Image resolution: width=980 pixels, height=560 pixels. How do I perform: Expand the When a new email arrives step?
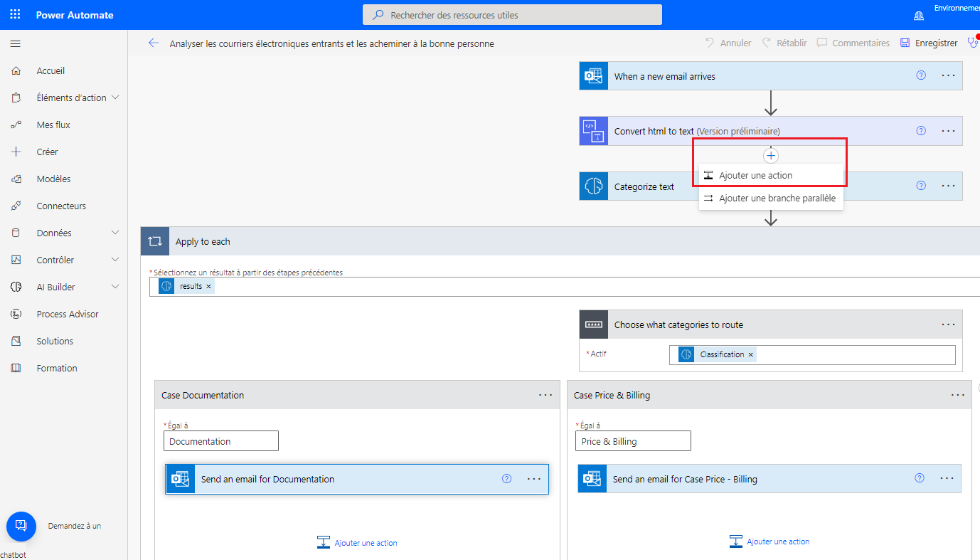tap(771, 75)
